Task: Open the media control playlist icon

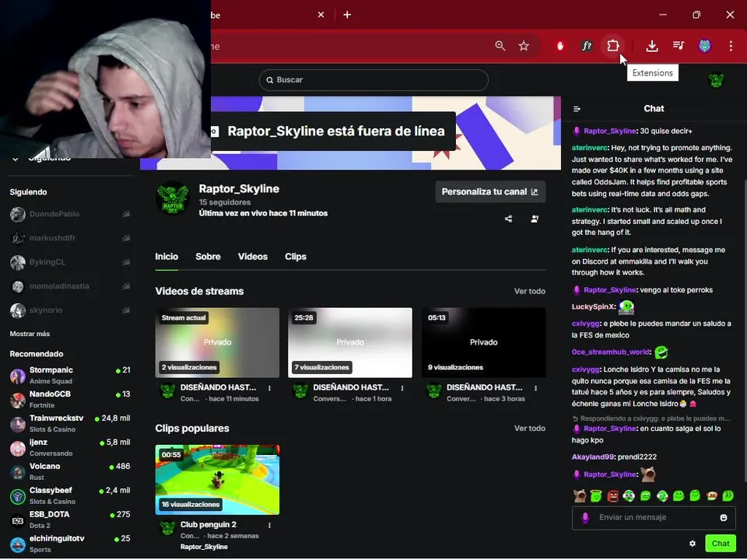Action: [678, 46]
